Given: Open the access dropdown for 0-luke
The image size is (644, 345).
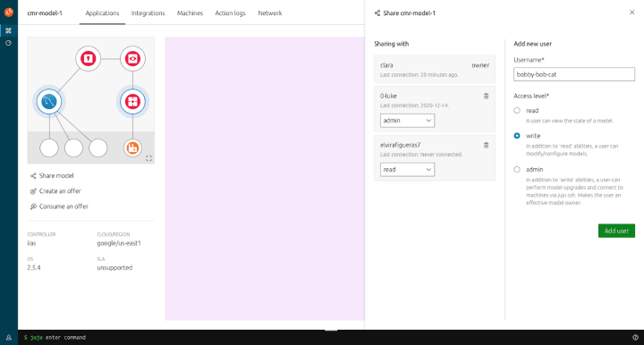Looking at the screenshot, I should click(407, 121).
